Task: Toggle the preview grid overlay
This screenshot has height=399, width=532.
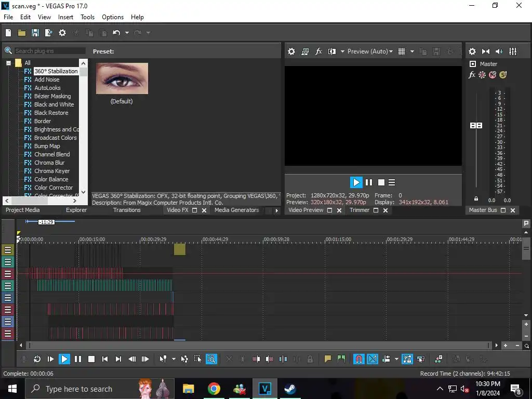Action: pyautogui.click(x=402, y=51)
